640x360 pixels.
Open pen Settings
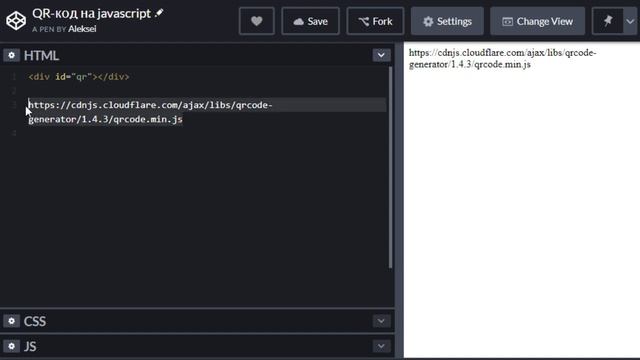click(x=447, y=21)
